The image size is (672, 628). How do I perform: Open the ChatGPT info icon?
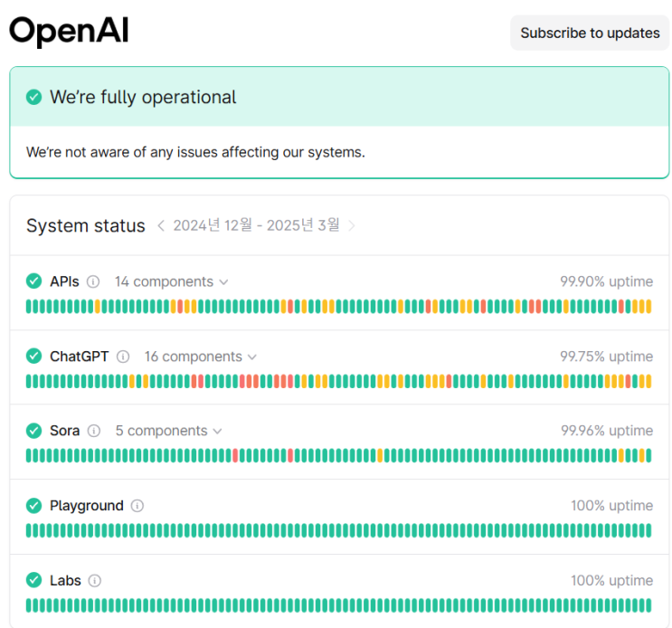(123, 357)
